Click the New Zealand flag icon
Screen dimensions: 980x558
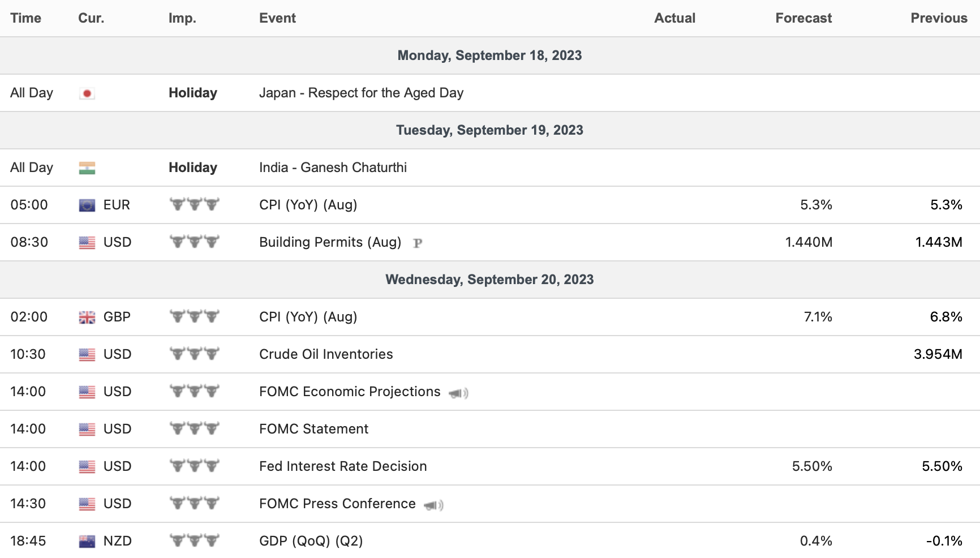(x=87, y=542)
